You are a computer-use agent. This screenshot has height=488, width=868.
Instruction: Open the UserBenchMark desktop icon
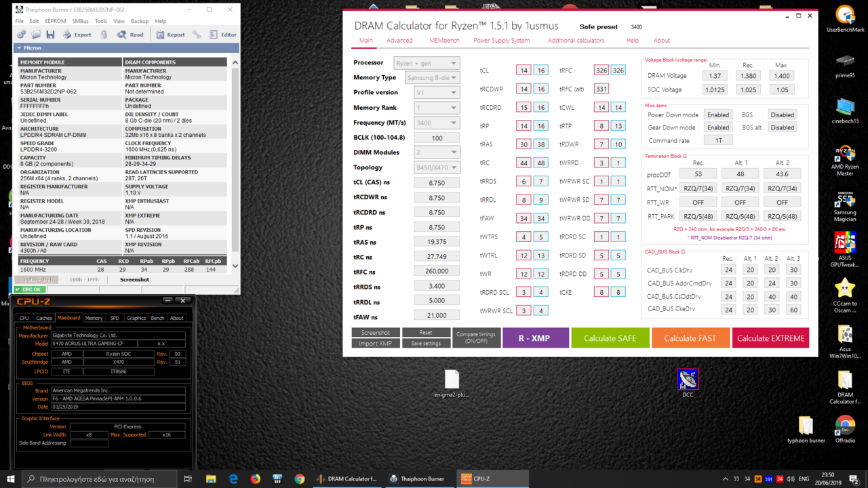click(x=845, y=19)
